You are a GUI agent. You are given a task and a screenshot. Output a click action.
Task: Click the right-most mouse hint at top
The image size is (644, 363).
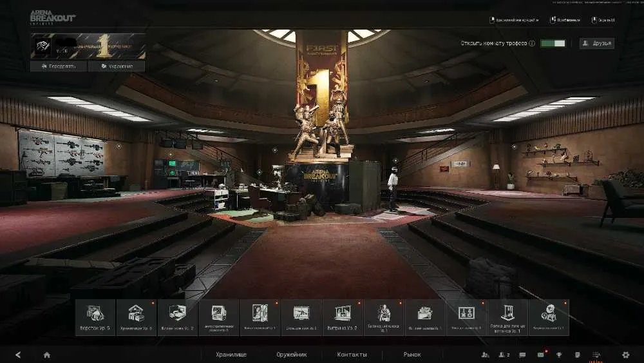pyautogui.click(x=603, y=20)
